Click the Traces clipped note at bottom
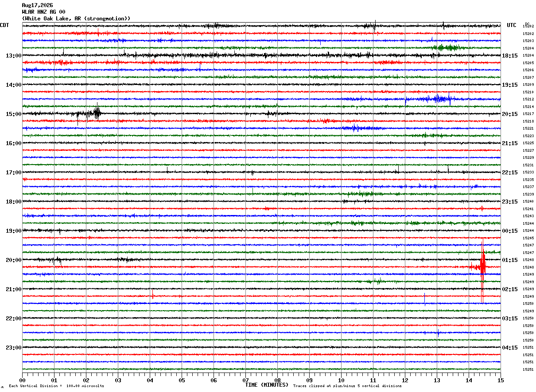This screenshot has height=392, width=536. [x=347, y=386]
